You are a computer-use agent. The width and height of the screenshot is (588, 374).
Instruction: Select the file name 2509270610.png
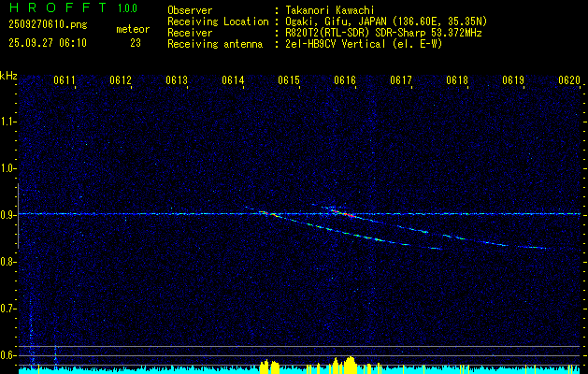click(x=48, y=25)
